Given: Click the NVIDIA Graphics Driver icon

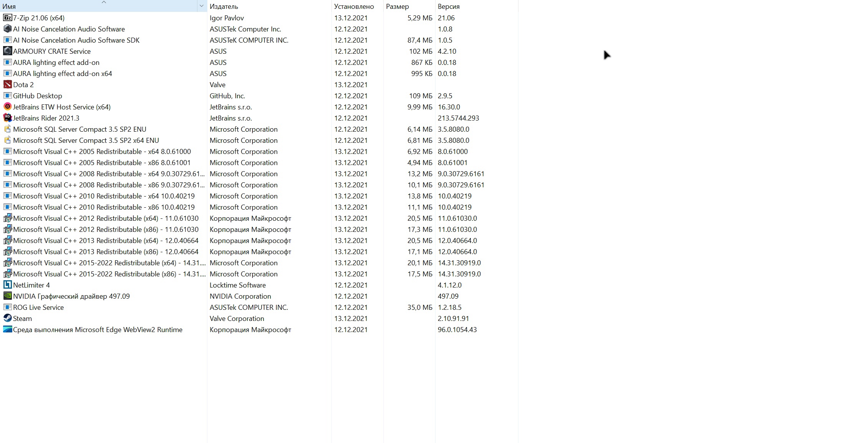Looking at the screenshot, I should (x=7, y=296).
